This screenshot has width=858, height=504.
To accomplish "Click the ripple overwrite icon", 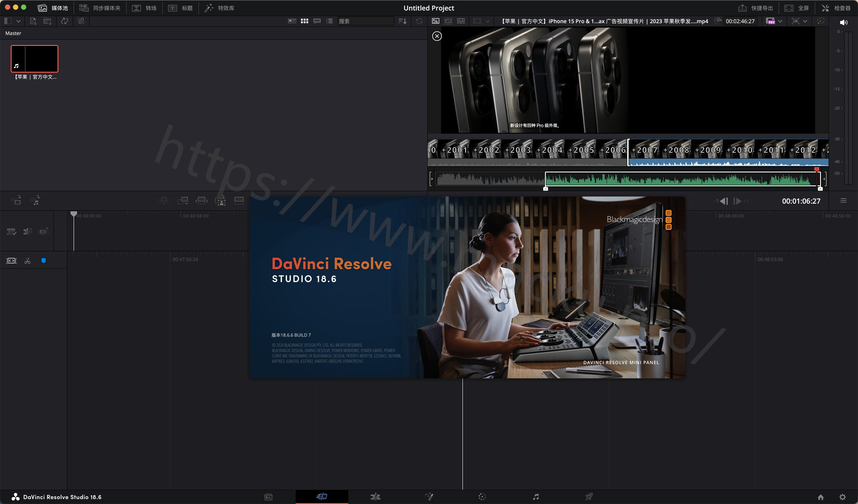I will 164,201.
